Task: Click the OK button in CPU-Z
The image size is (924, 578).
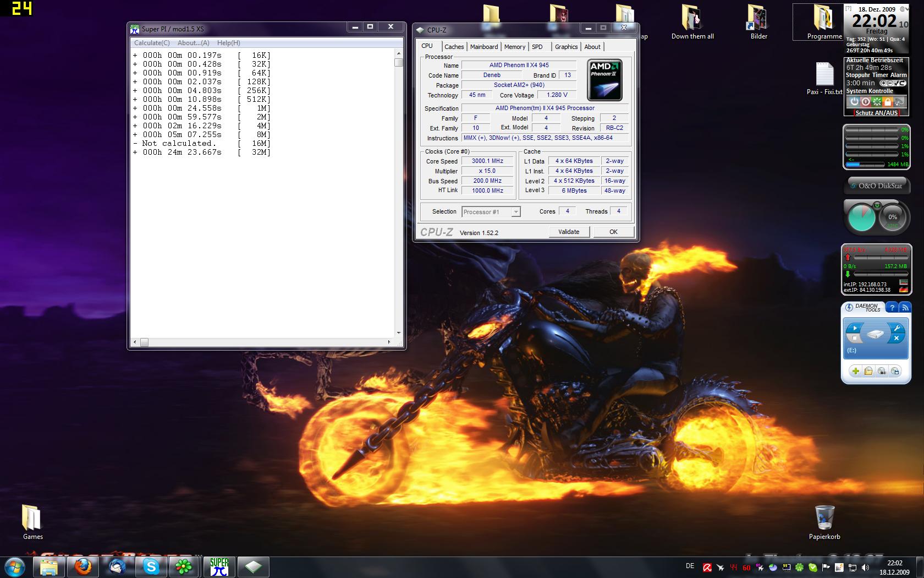Action: (x=613, y=232)
